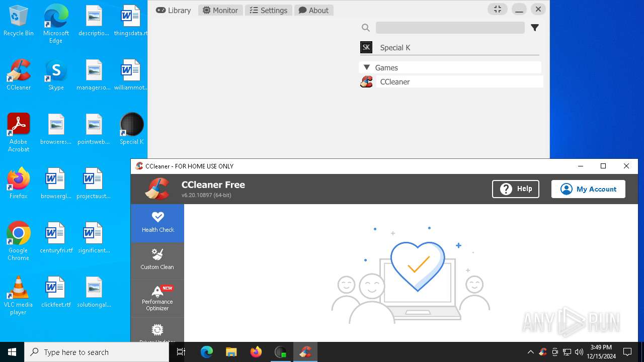Open the filter funnel icon in Special K
The image size is (644, 362).
(535, 28)
